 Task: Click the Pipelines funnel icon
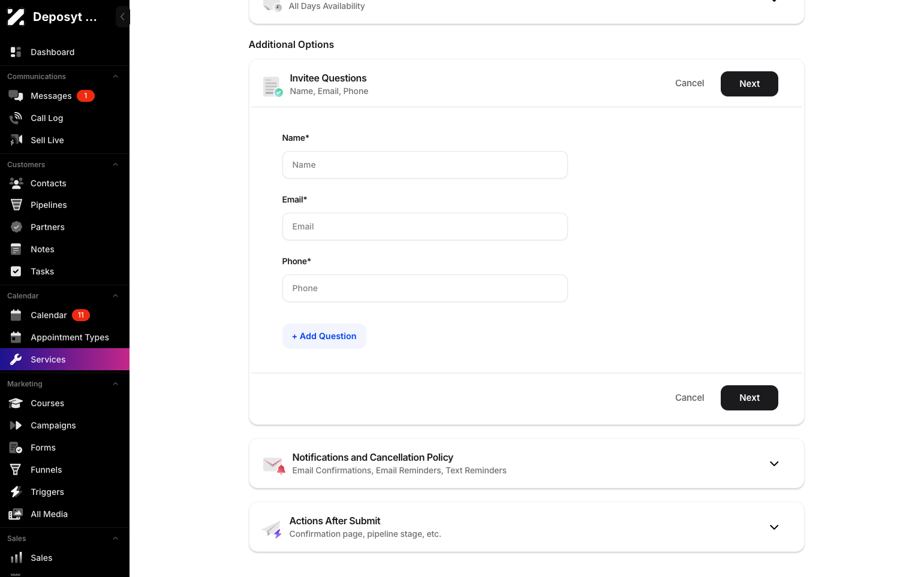16,205
